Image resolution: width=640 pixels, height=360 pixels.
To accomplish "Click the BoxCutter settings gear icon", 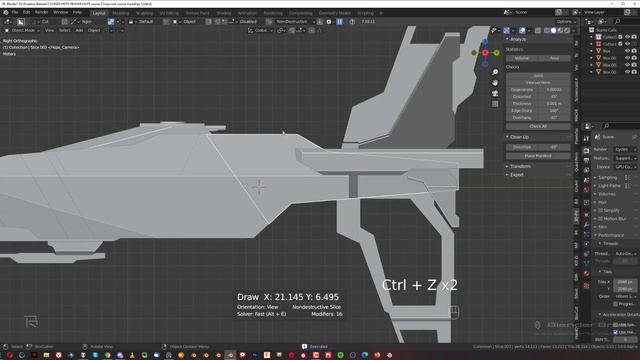I will 329,21.
